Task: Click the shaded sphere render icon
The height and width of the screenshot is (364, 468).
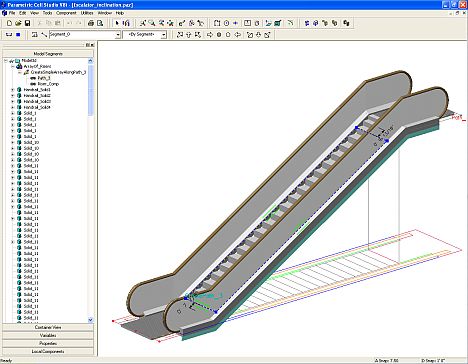Action: (219, 34)
